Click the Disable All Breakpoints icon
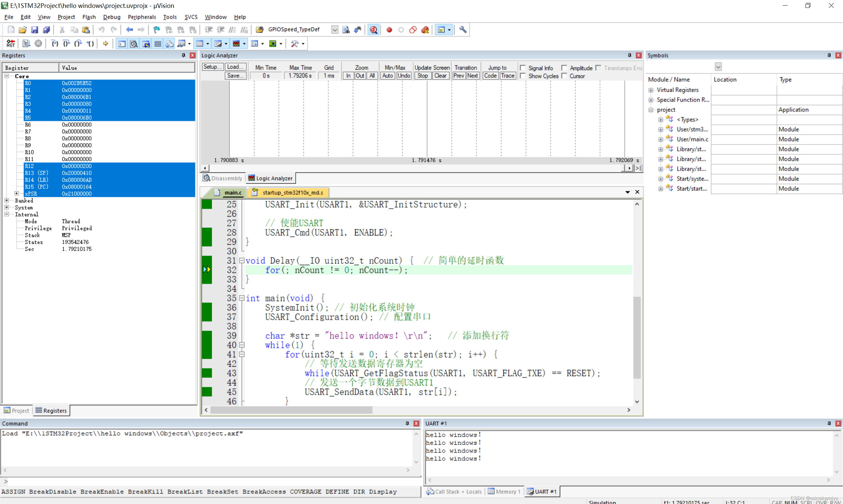 (x=413, y=30)
